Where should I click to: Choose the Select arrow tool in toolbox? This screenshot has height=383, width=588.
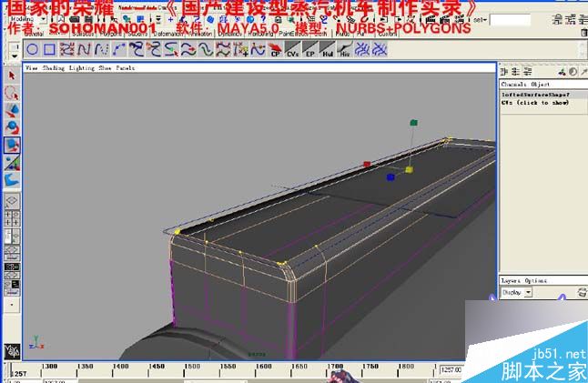pyautogui.click(x=12, y=76)
